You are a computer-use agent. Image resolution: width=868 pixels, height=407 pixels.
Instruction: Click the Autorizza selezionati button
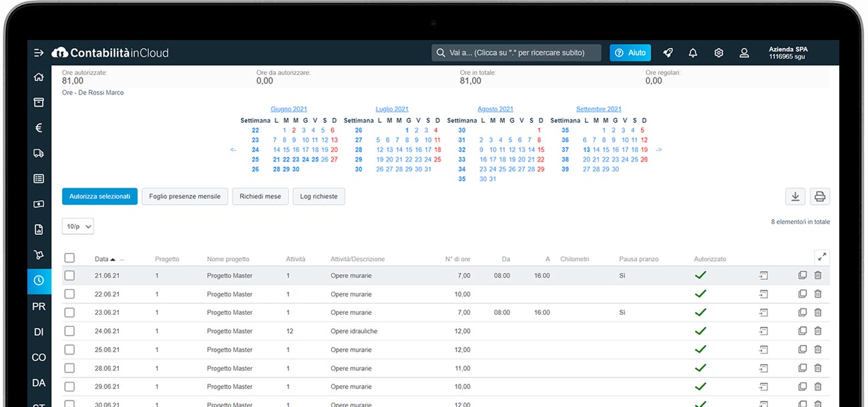[x=99, y=196]
